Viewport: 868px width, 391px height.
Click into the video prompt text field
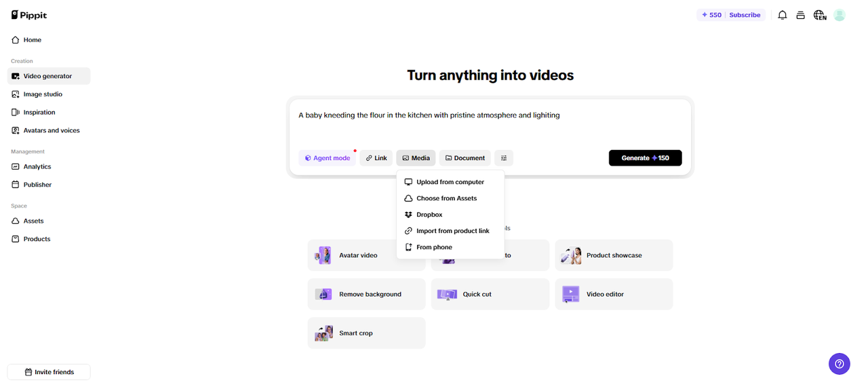[x=490, y=126]
